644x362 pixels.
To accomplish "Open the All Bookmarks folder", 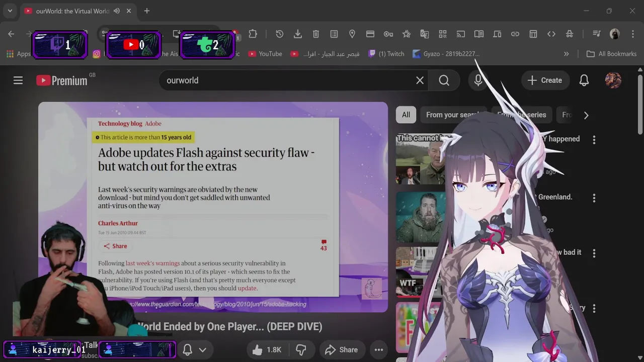I will click(x=612, y=54).
